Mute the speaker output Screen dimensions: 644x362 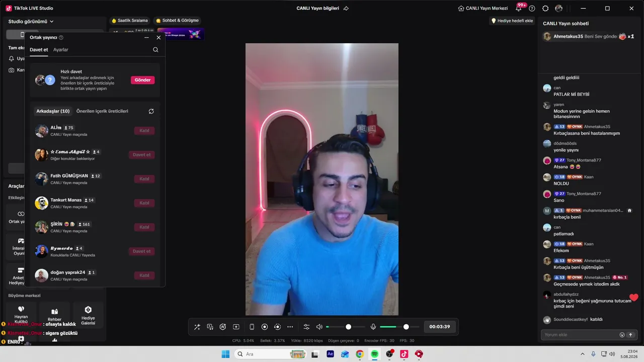(x=319, y=327)
